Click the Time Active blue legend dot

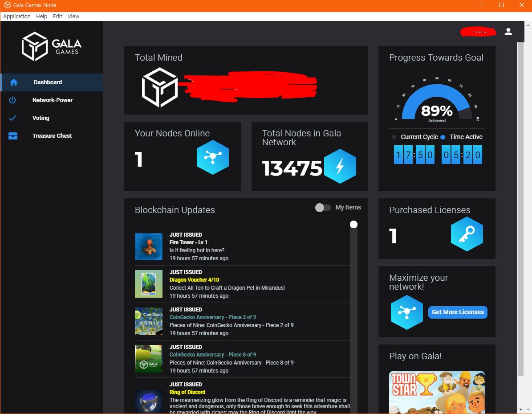click(x=443, y=137)
